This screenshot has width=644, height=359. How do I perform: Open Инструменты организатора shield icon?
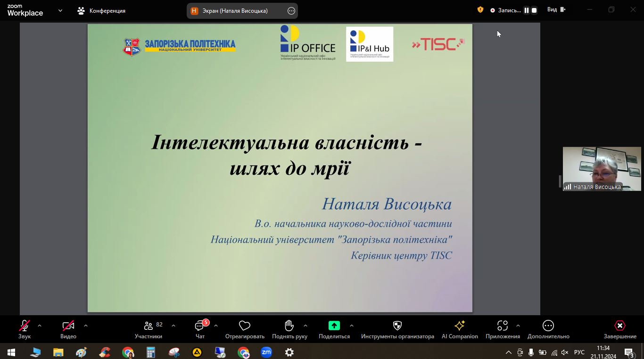coord(397,326)
